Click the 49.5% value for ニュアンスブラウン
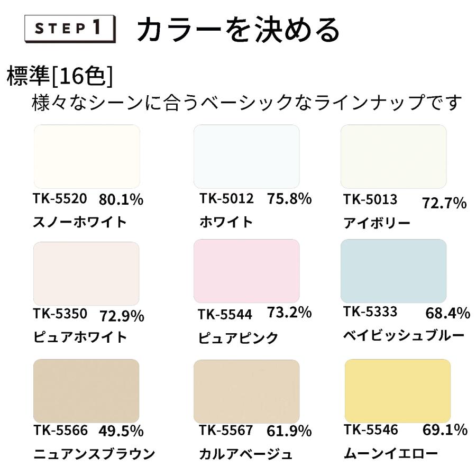Image resolution: width=476 pixels, height=476 pixels. click(121, 431)
